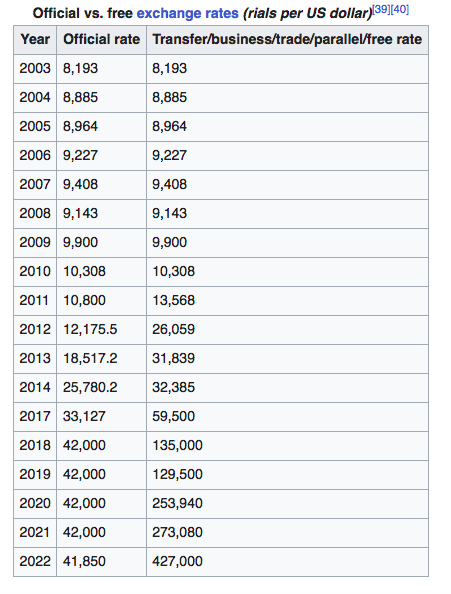Select the 135,000 free rate cell

pyautogui.click(x=287, y=446)
